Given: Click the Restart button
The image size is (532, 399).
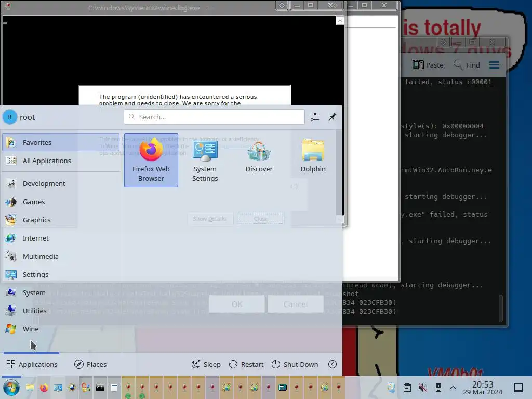Looking at the screenshot, I should click(246, 364).
